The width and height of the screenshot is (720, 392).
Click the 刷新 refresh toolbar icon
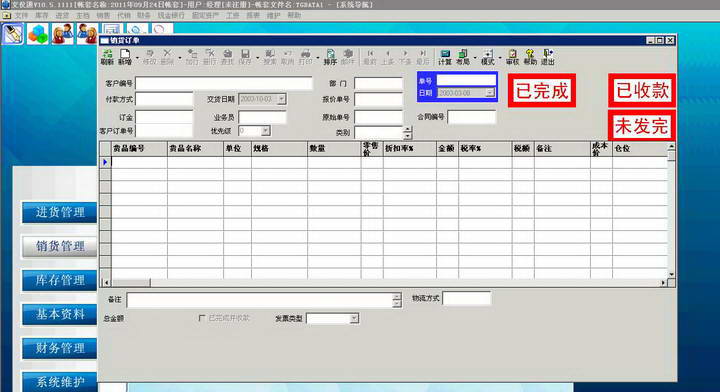pos(107,57)
